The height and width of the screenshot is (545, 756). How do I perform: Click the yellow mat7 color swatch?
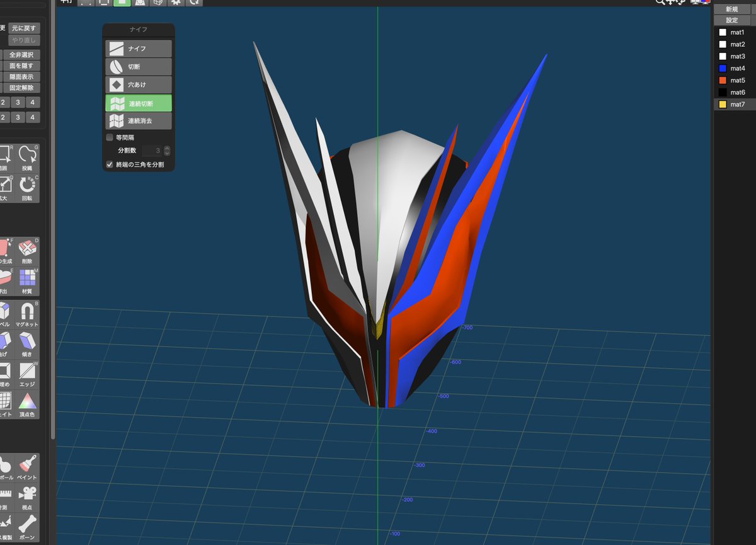[723, 105]
